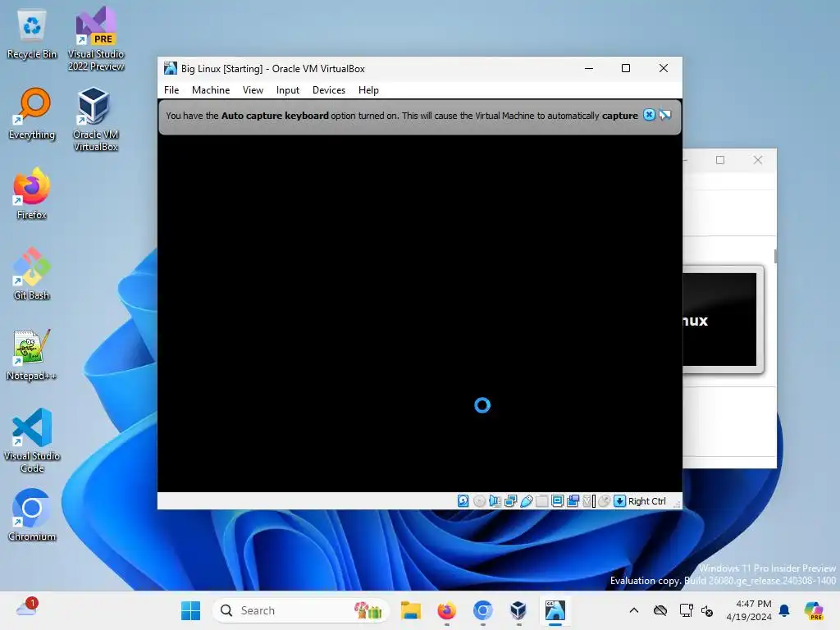840x630 pixels.
Task: Open VirtualBox Manager from the taskbar
Action: (518, 610)
